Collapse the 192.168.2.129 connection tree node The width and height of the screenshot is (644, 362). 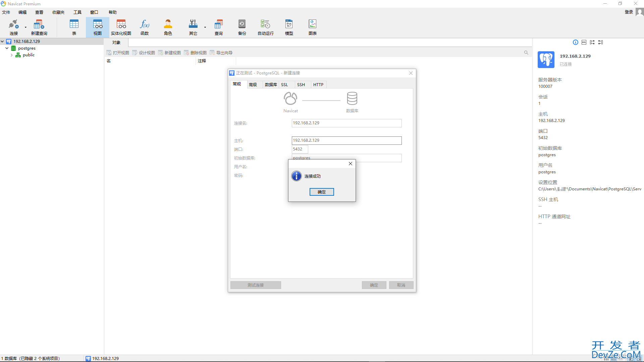pos(2,42)
